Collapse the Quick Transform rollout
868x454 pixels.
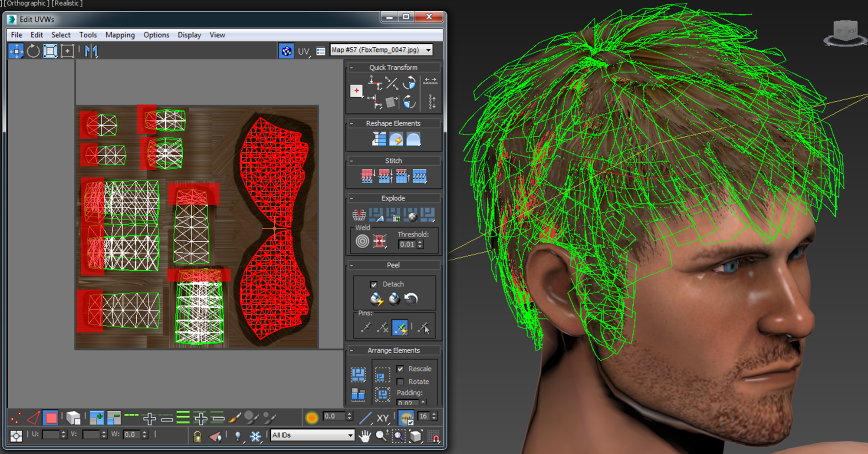[352, 68]
